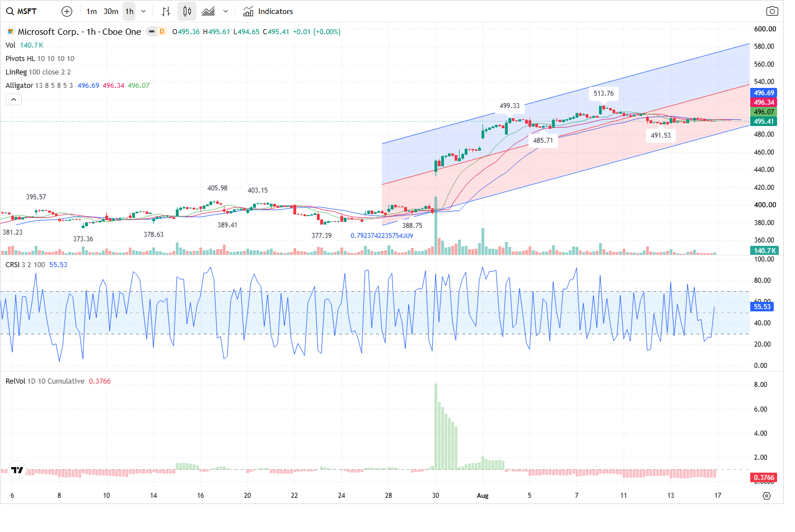This screenshot has height=532, width=795.
Task: Click the 499.33 pivot high label
Action: pos(509,106)
